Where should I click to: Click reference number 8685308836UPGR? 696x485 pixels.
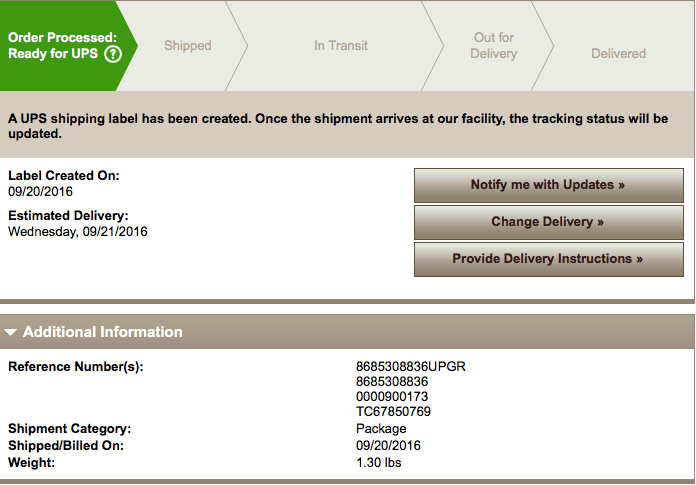411,367
